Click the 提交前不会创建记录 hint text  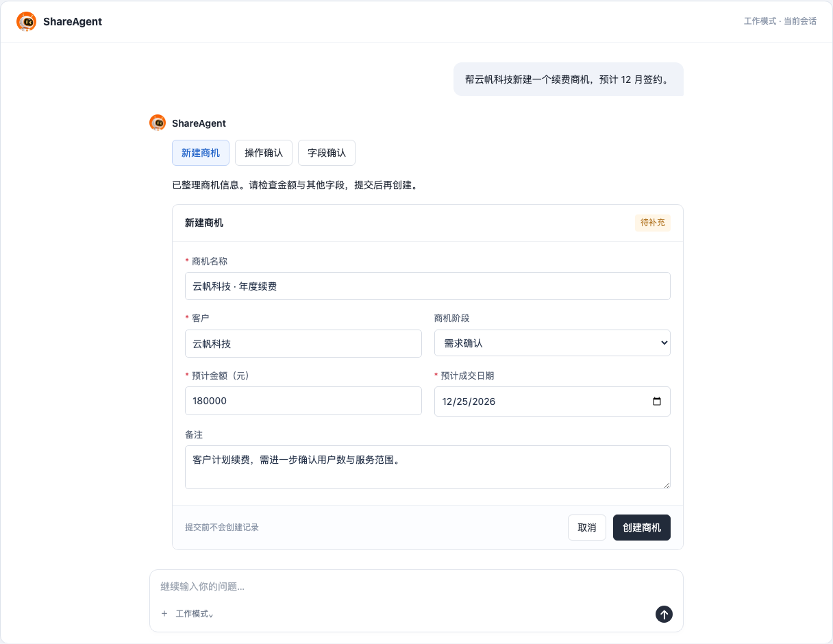click(222, 528)
